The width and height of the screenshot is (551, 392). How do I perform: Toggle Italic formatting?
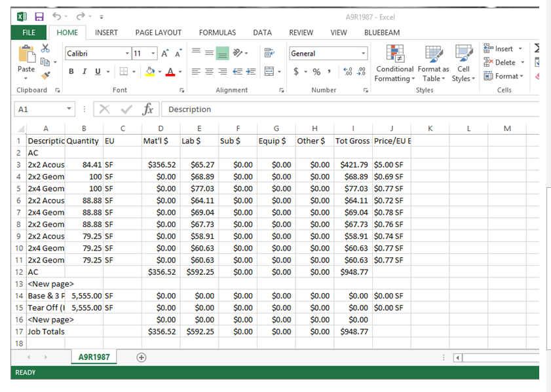[x=85, y=71]
